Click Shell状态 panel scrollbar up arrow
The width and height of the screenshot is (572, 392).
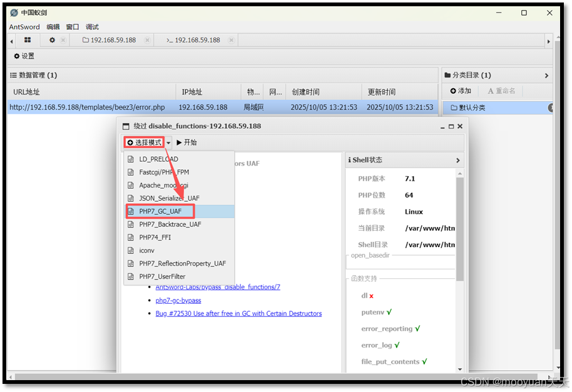[459, 173]
